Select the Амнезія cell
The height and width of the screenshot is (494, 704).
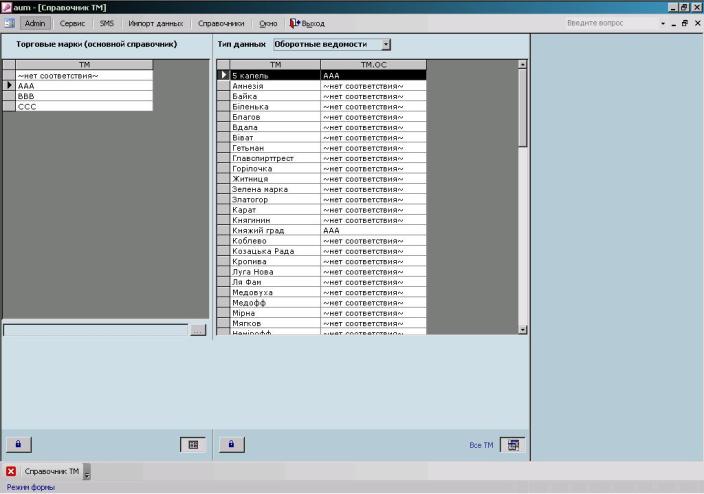(x=275, y=86)
